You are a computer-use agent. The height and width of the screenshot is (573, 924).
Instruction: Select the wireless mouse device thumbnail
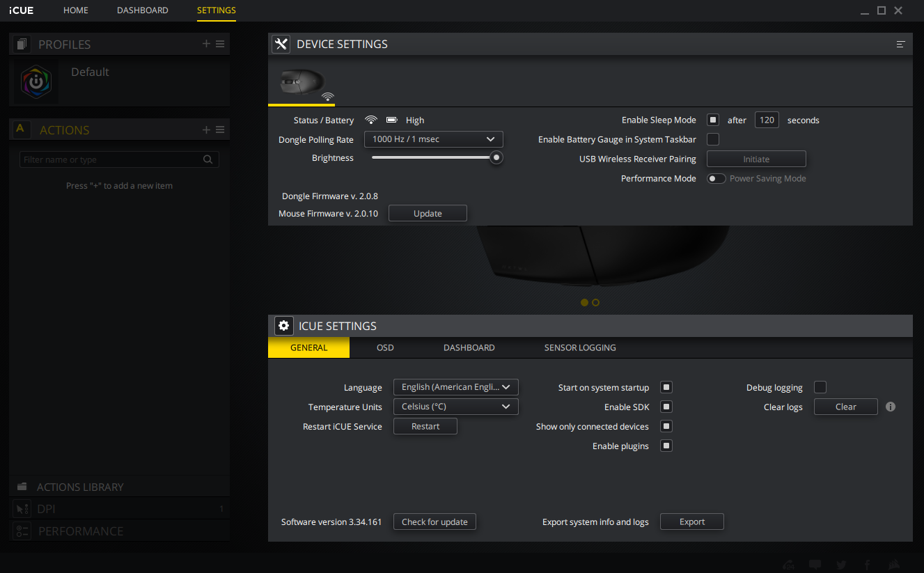(x=302, y=81)
